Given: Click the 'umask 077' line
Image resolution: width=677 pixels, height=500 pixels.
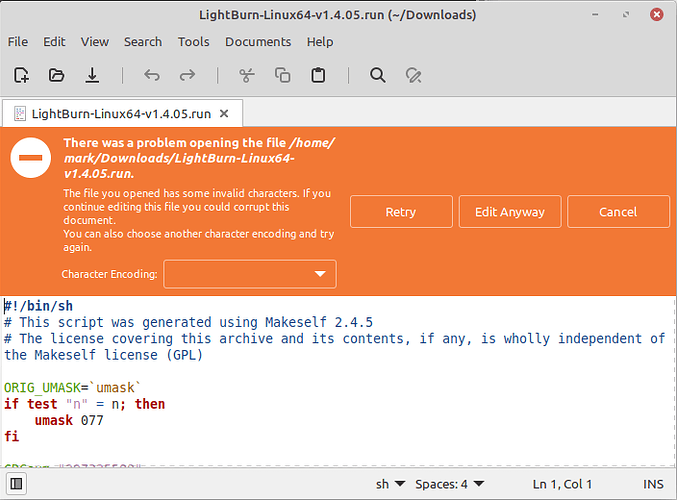Looking at the screenshot, I should tap(69, 421).
